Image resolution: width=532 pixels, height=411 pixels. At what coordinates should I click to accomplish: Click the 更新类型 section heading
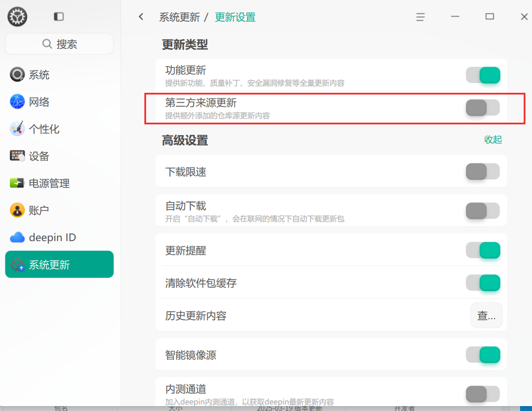[x=185, y=45]
